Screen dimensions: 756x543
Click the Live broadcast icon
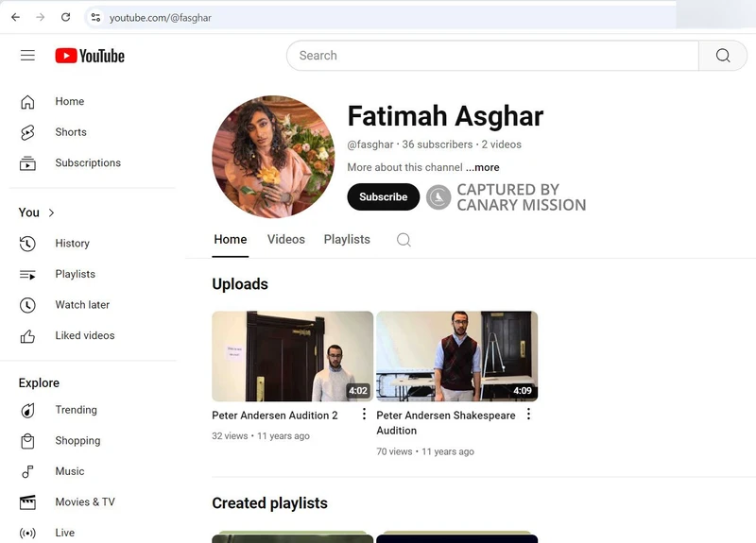27,533
